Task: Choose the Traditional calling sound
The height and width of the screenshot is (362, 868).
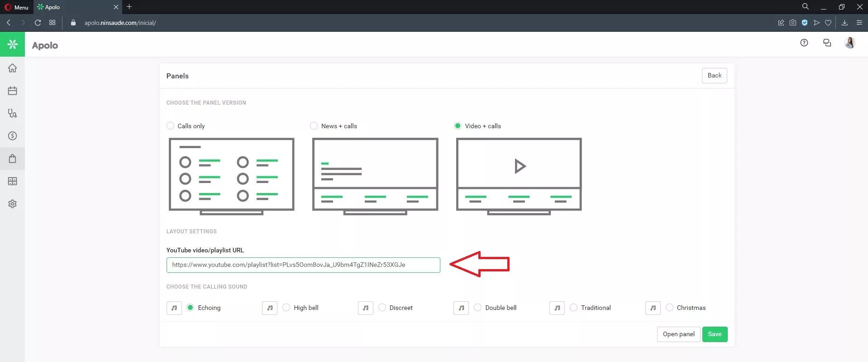Action: [x=573, y=308]
